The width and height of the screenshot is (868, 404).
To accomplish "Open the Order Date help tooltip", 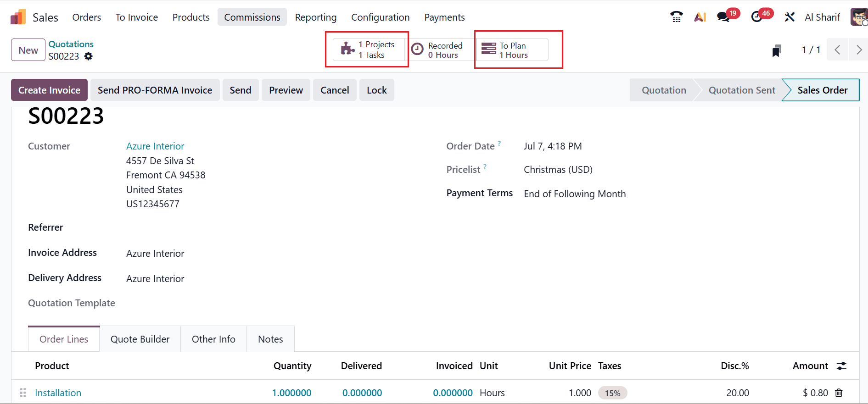I will tap(499, 143).
